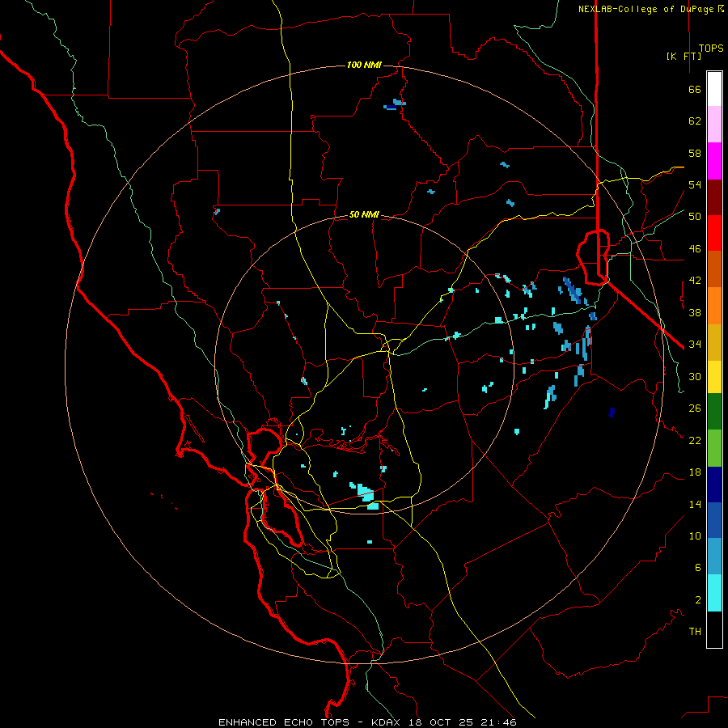Click the legend value 2
Image resolution: width=728 pixels, height=728 pixels.
698,600
